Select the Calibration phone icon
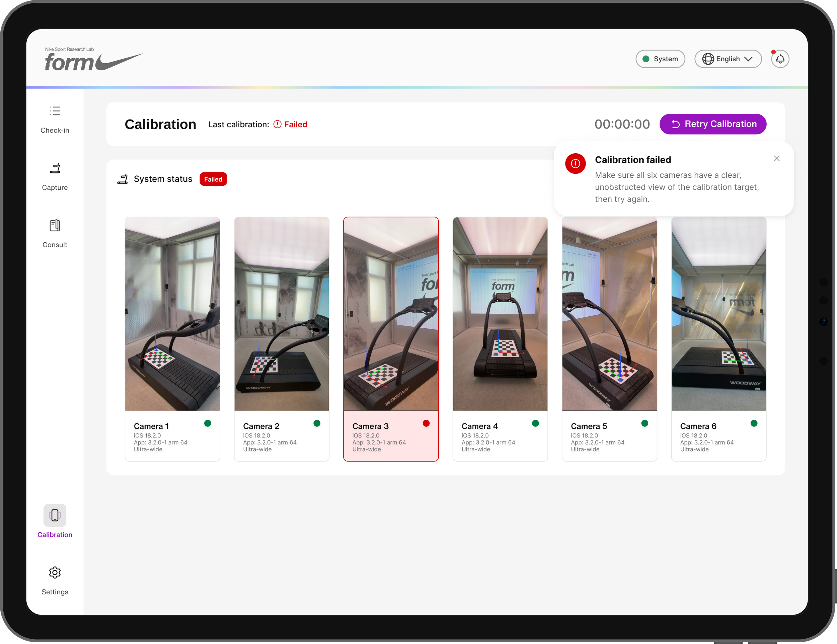This screenshot has width=837, height=644. tap(55, 515)
